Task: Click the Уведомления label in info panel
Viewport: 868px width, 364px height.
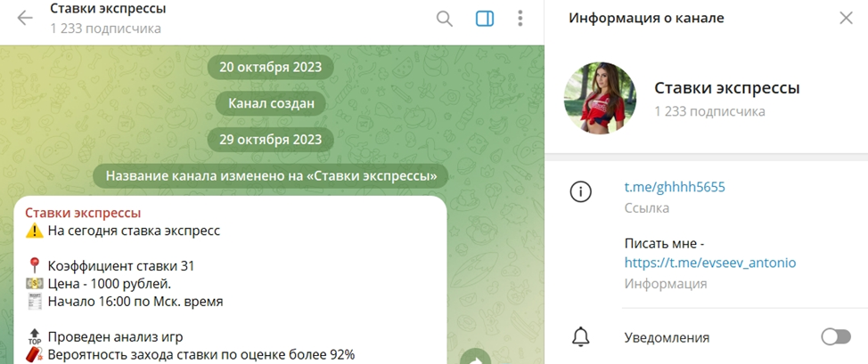Action: [667, 337]
